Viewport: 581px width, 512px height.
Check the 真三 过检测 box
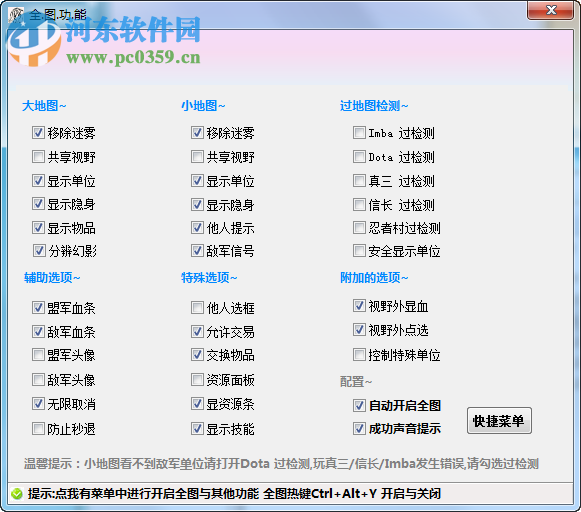pos(359,181)
